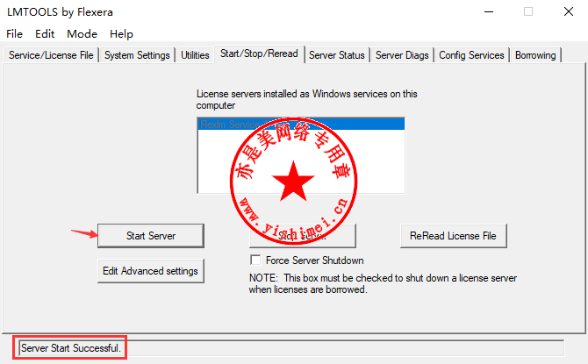Click the Stop Server button
Image resolution: width=588 pixels, height=364 pixels.
coord(303,236)
